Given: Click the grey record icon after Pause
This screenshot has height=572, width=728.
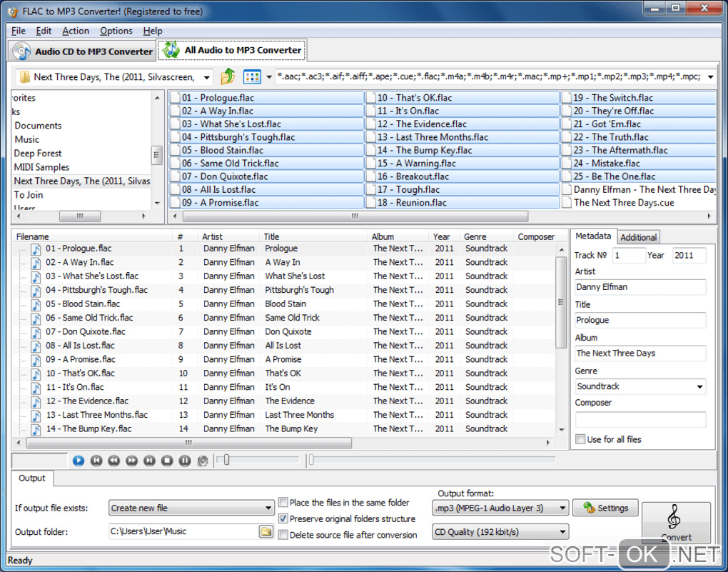Looking at the screenshot, I should 203,461.
